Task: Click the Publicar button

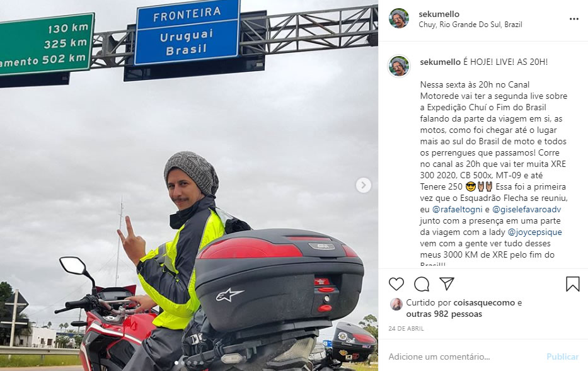Action: (563, 357)
